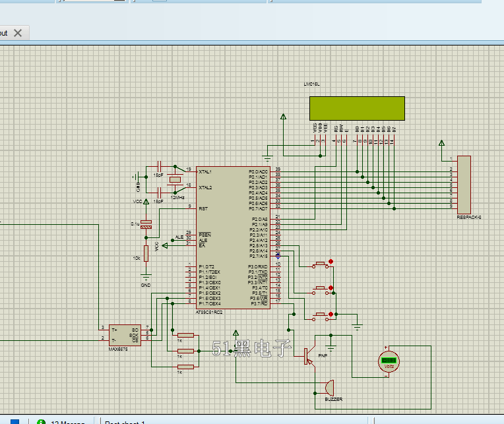Image resolution: width=504 pixels, height=424 pixels.
Task: Click the Root sheet 1 status label
Action: pyautogui.click(x=125, y=422)
